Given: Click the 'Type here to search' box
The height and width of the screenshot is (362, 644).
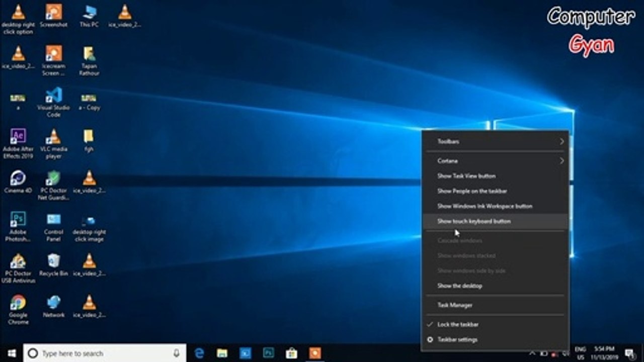Looking at the screenshot, I should 105,353.
